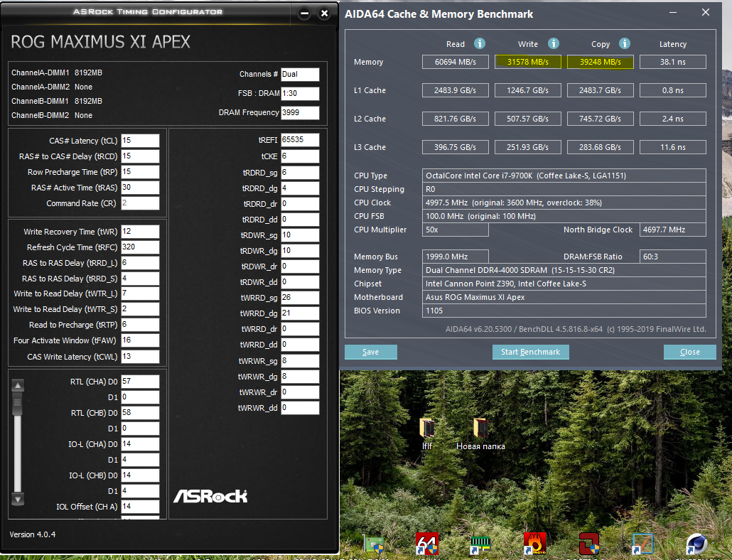The image size is (732, 560).
Task: Click the tWRWR_sg field showing 8
Action: (300, 361)
